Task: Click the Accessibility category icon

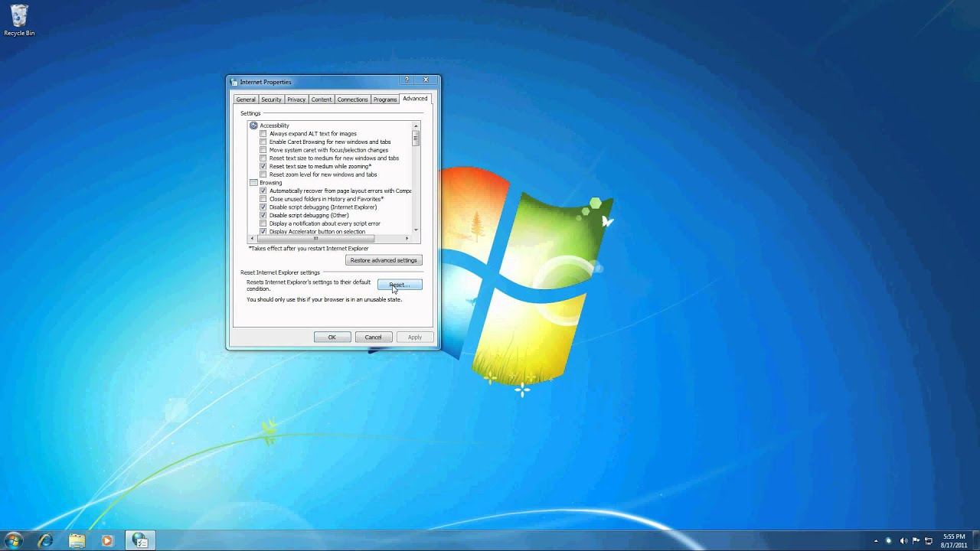Action: pos(253,126)
